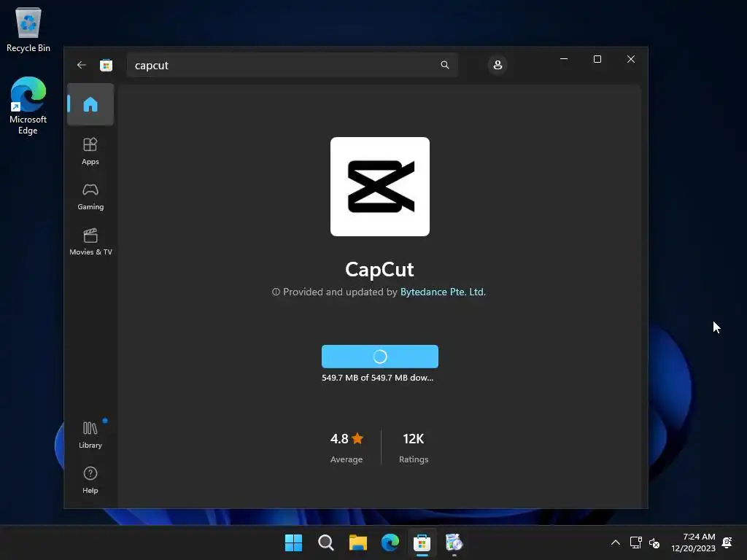This screenshot has height=560, width=747.
Task: Click into the 'capcut' search field
Action: [x=292, y=65]
